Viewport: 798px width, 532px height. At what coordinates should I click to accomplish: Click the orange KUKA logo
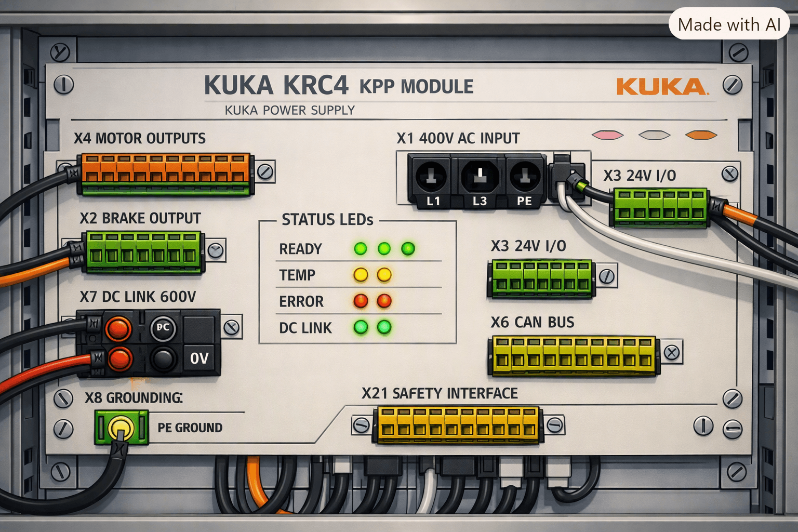click(x=662, y=87)
